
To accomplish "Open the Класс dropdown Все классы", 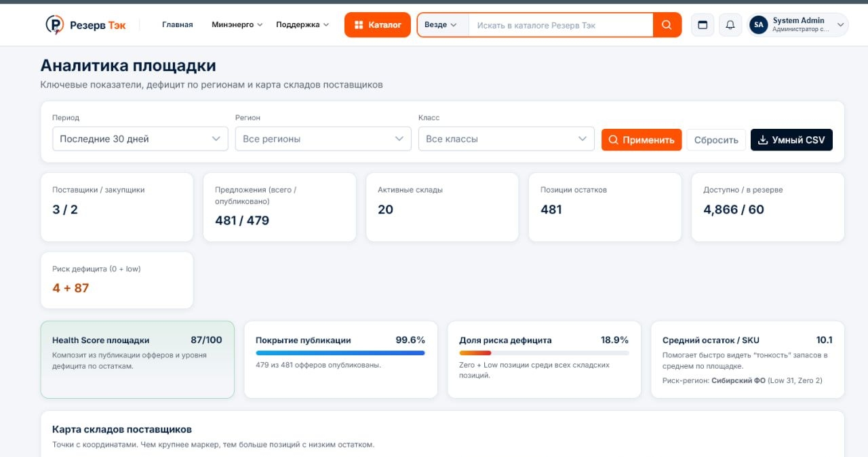I will (x=507, y=139).
